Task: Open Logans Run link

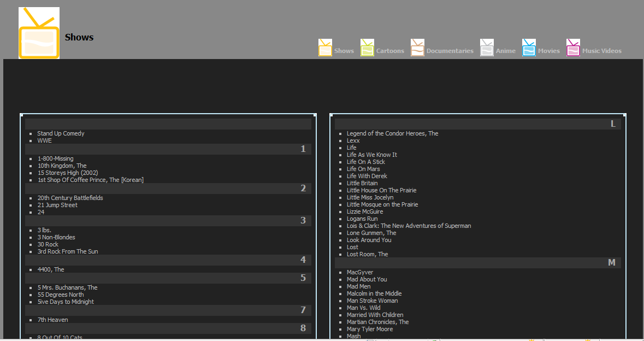Action: click(362, 219)
